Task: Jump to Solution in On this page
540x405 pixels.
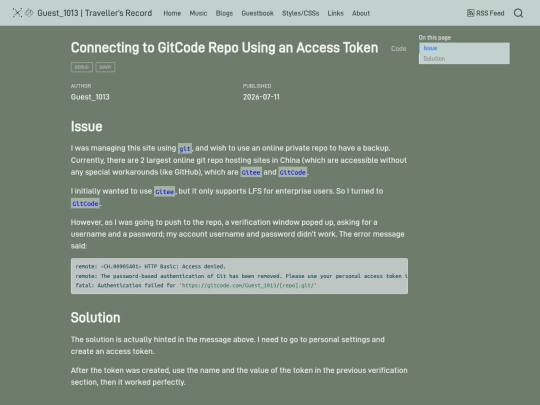Action: point(434,59)
